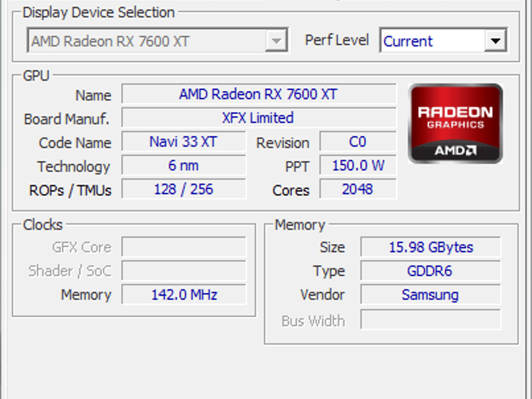Click the Perf Level label
The image size is (532, 399).
[337, 40]
